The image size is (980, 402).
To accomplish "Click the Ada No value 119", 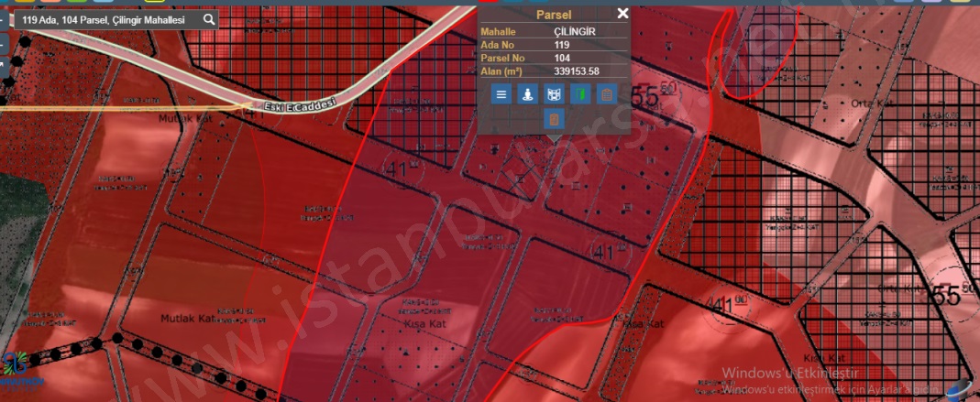I will click(x=562, y=44).
